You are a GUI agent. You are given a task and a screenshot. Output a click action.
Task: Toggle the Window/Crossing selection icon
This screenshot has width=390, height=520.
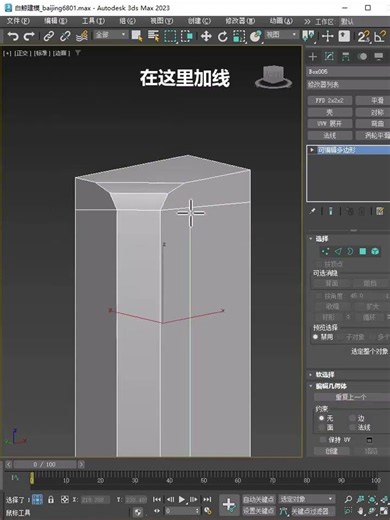(187, 36)
